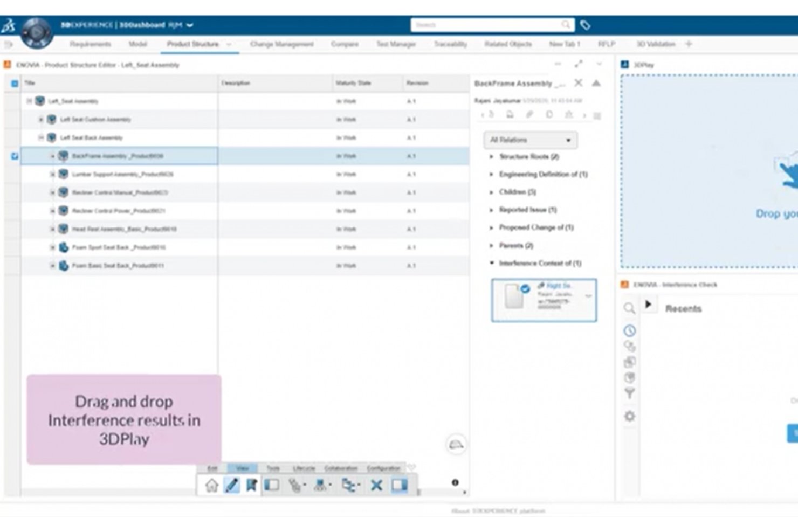
Task: Click the home icon in bottom toolbar
Action: (211, 485)
